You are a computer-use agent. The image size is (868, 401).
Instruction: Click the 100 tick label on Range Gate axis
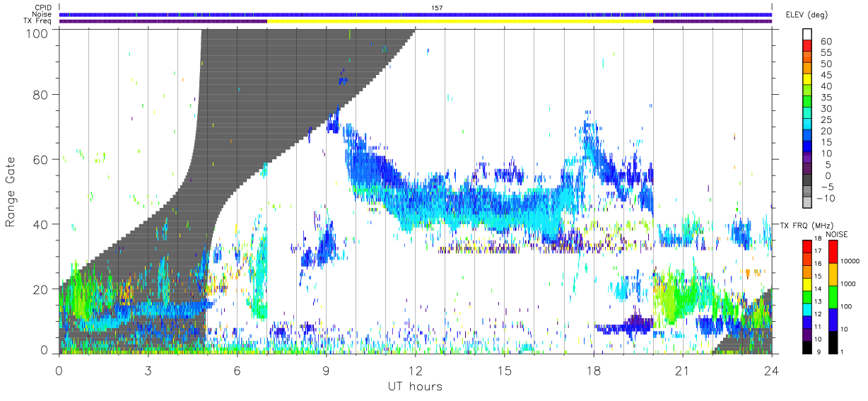37,33
